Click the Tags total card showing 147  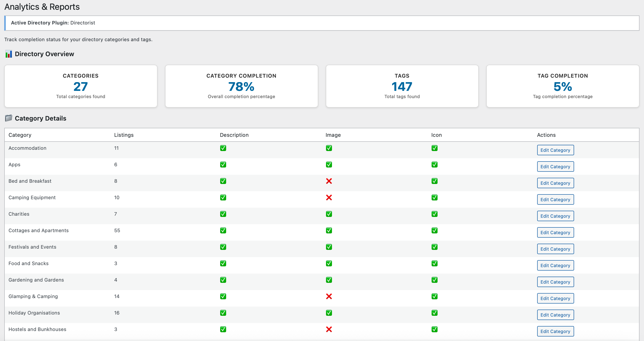[x=402, y=86]
